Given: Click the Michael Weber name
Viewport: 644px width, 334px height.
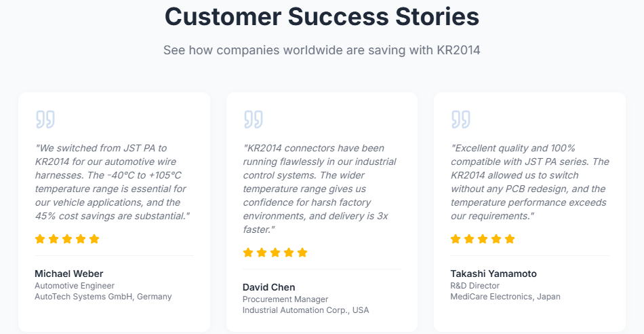Looking at the screenshot, I should 69,274.
